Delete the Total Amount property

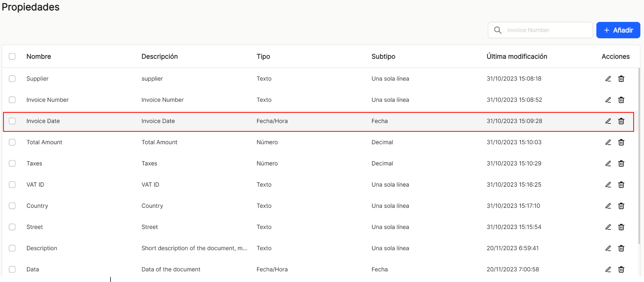coord(621,142)
